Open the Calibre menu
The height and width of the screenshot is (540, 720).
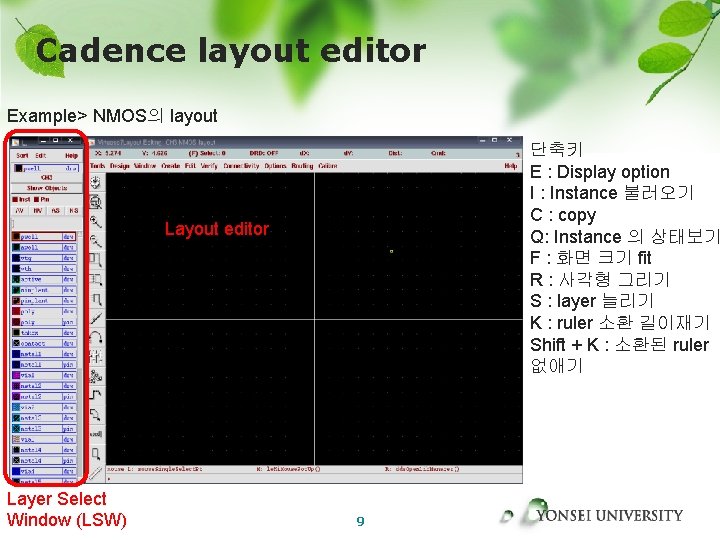(328, 166)
